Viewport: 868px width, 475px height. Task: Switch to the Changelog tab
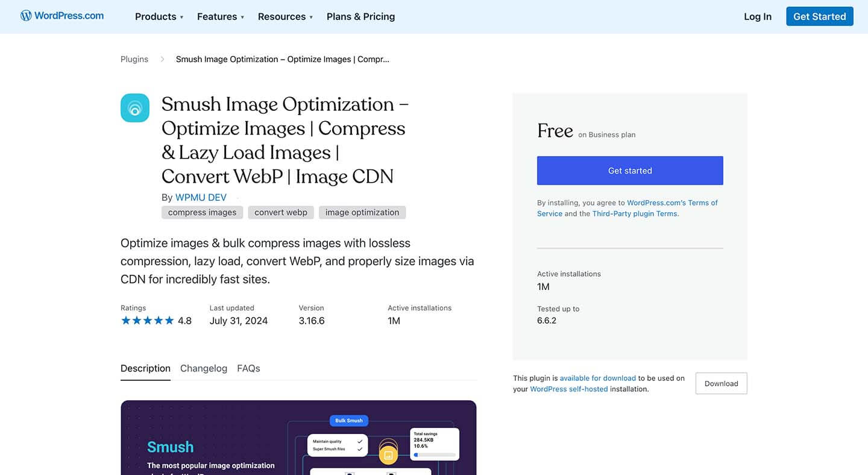pos(204,368)
